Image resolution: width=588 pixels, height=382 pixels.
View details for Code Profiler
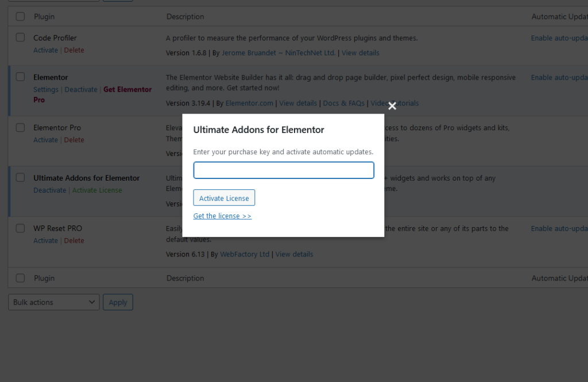(361, 53)
